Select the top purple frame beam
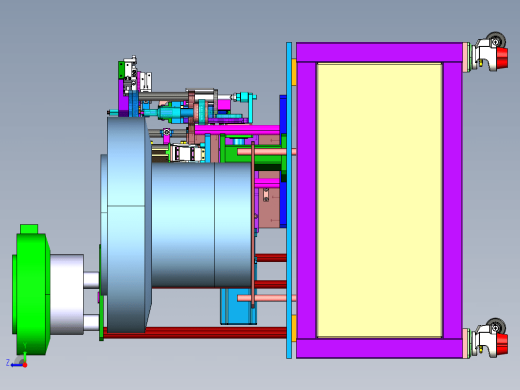 (379, 52)
